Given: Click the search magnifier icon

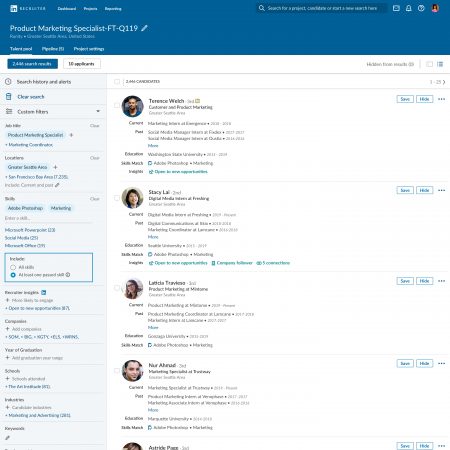Looking at the screenshot, I should click(262, 8).
